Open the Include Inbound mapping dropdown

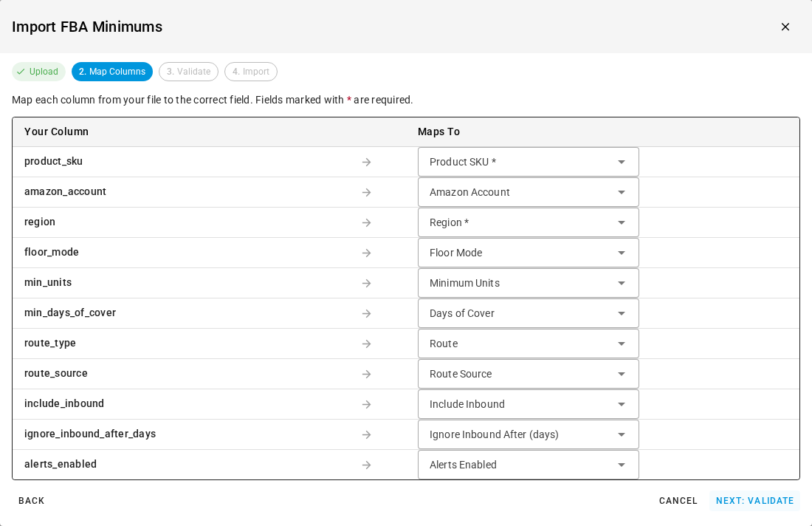(x=529, y=404)
